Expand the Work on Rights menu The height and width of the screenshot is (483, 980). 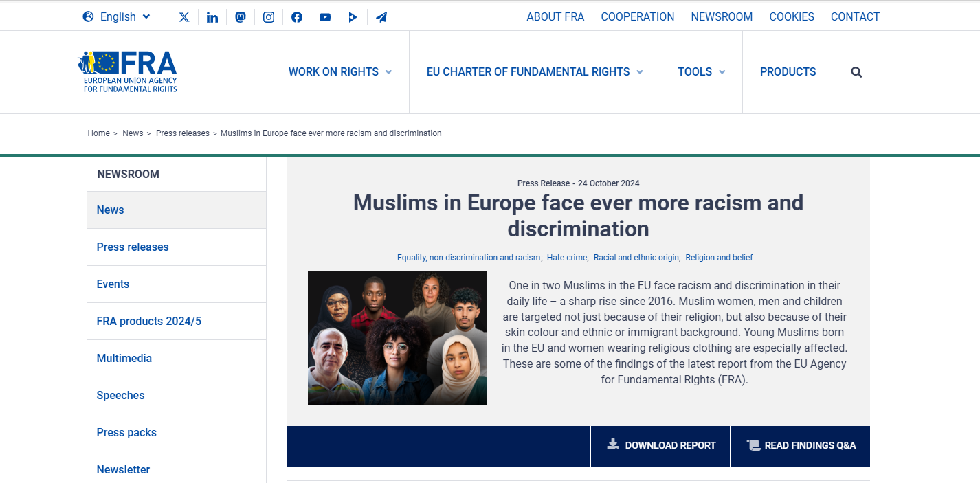(x=340, y=72)
